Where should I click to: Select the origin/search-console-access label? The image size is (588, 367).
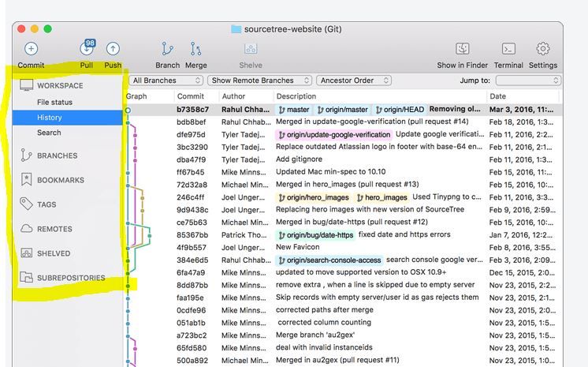point(329,260)
